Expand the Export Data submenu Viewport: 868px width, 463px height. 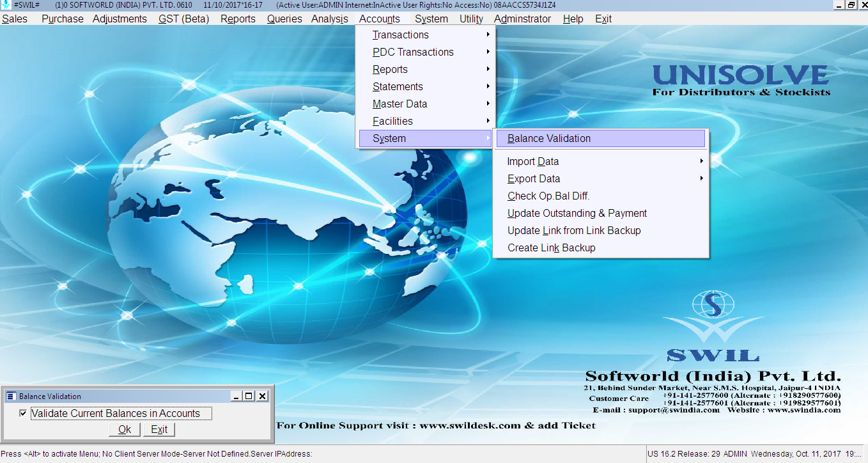tap(601, 179)
